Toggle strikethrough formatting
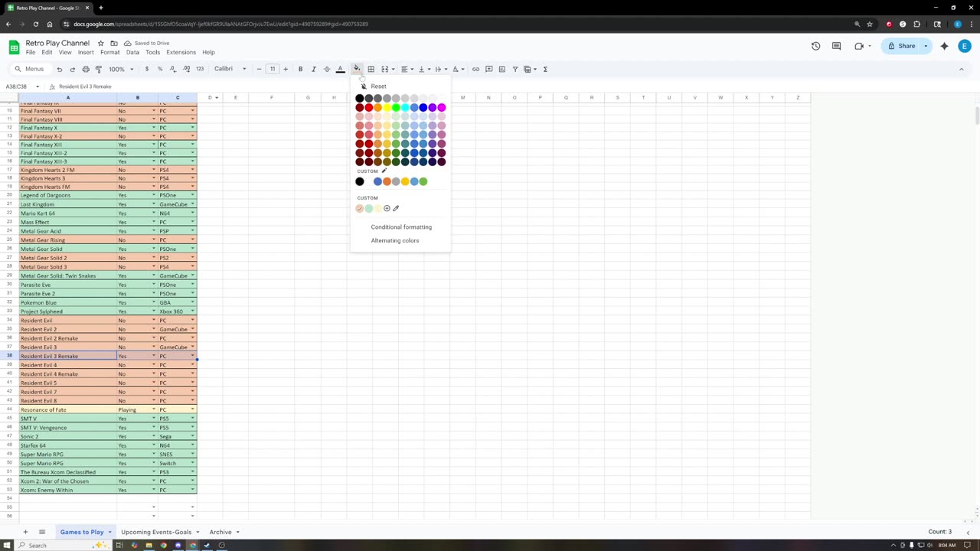Viewport: 980px width, 551px height. (x=327, y=69)
